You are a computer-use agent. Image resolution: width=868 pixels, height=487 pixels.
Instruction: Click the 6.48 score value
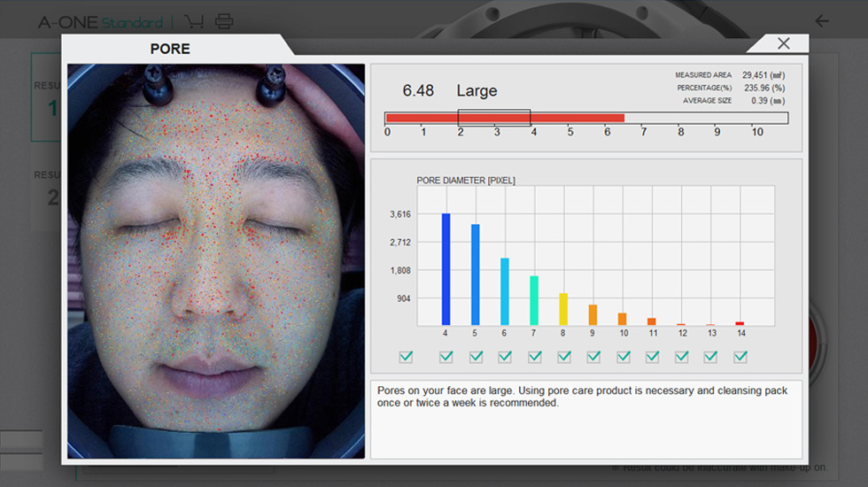tap(418, 90)
